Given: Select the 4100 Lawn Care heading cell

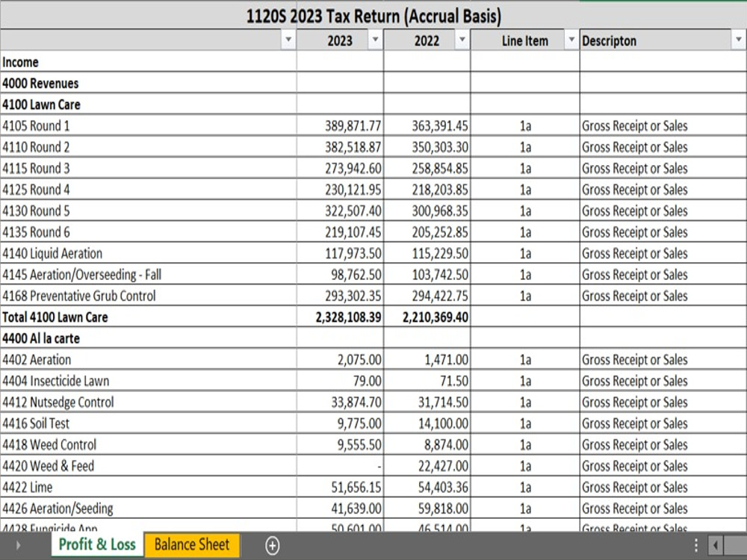Looking at the screenshot, I should (148, 105).
